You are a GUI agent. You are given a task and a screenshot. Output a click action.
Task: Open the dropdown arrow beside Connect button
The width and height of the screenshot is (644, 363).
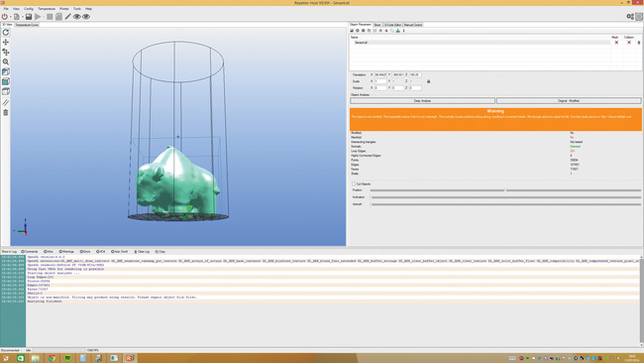pos(10,17)
